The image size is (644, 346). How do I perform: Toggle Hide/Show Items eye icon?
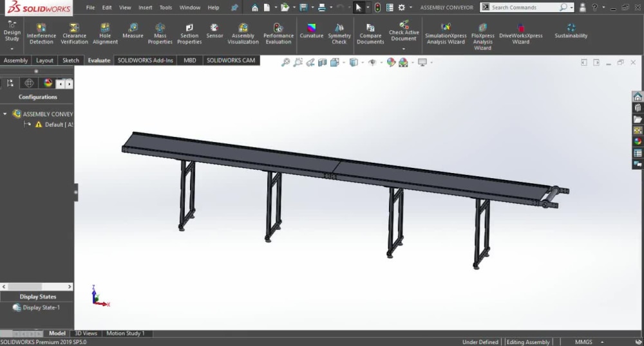(372, 62)
